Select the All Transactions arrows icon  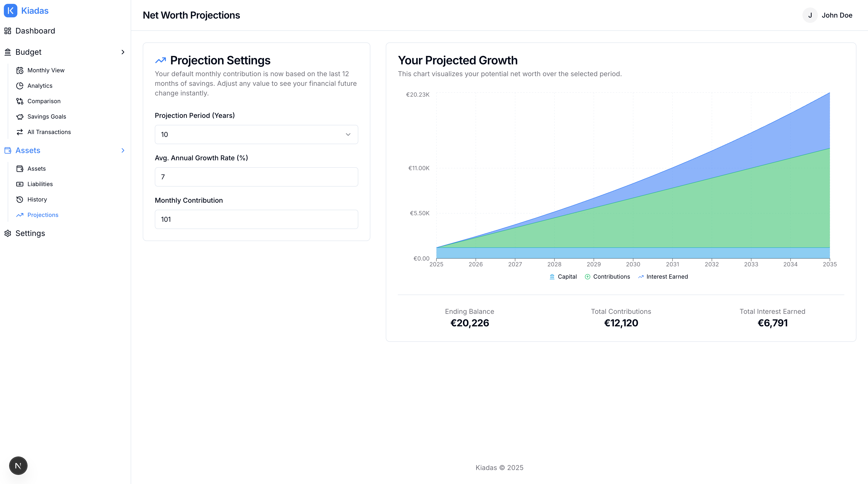click(20, 132)
